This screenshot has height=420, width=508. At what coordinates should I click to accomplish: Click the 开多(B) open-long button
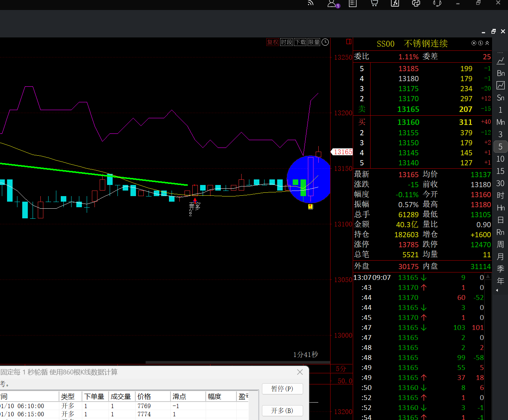click(x=282, y=410)
